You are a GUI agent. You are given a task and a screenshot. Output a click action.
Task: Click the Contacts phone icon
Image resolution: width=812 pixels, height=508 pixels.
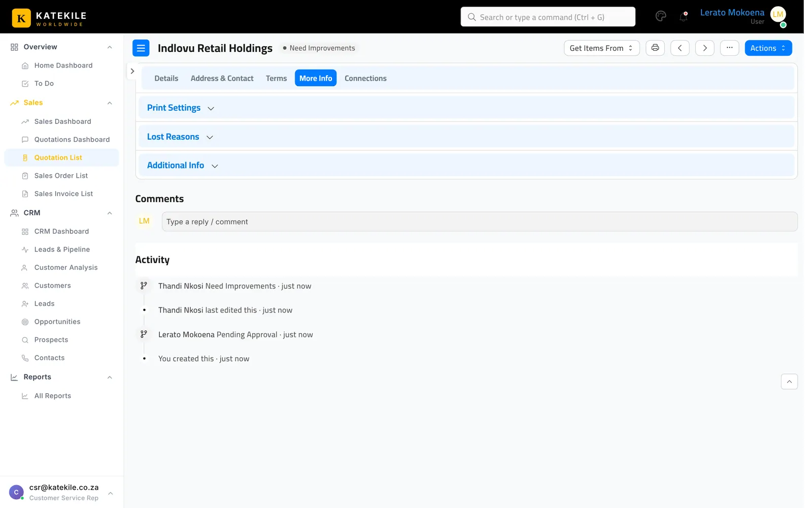pyautogui.click(x=25, y=358)
